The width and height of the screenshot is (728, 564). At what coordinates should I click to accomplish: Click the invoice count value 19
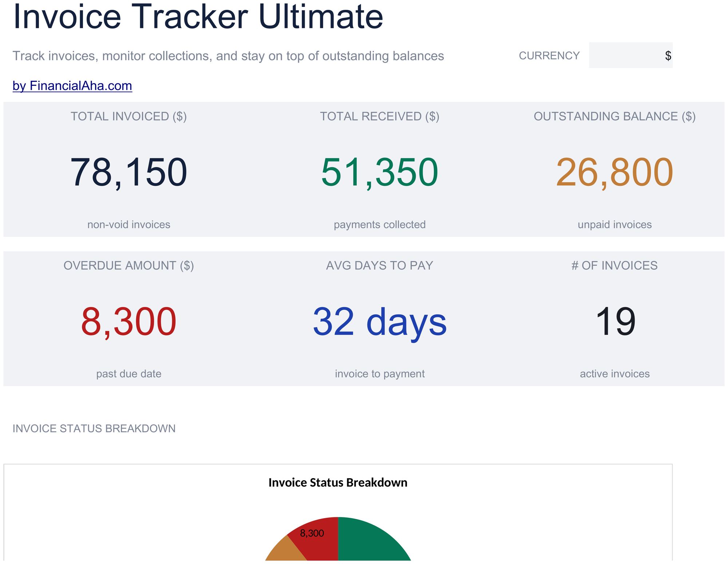click(615, 322)
